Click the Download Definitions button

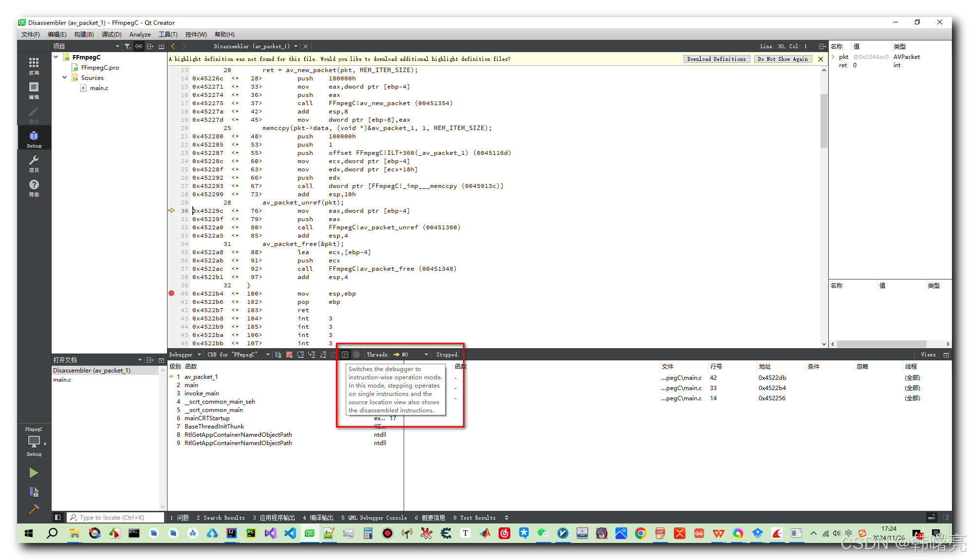716,59
